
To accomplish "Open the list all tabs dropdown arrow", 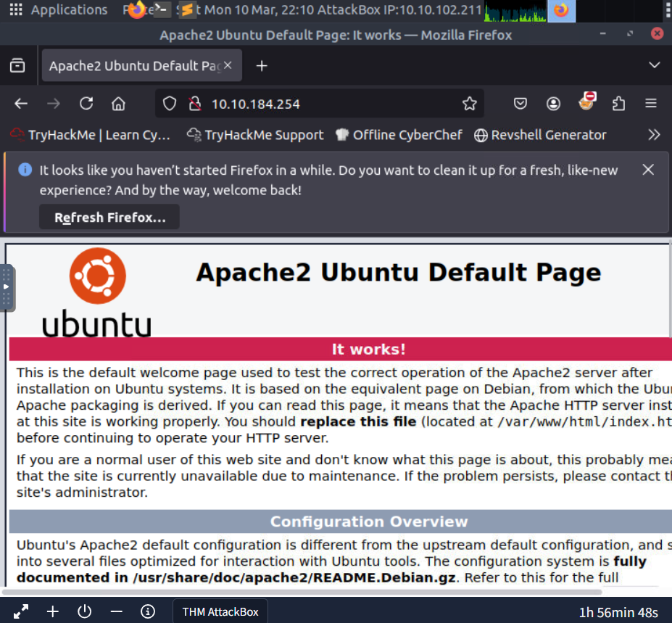I will [654, 66].
